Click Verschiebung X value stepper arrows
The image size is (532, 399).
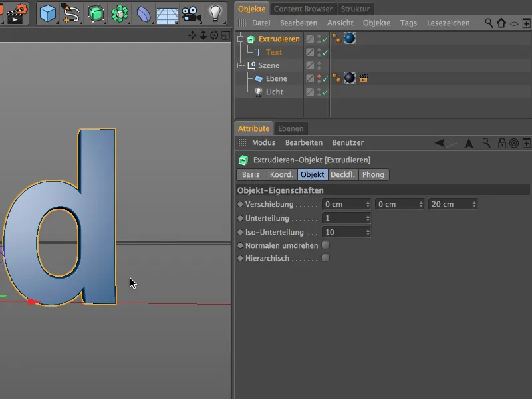click(368, 204)
